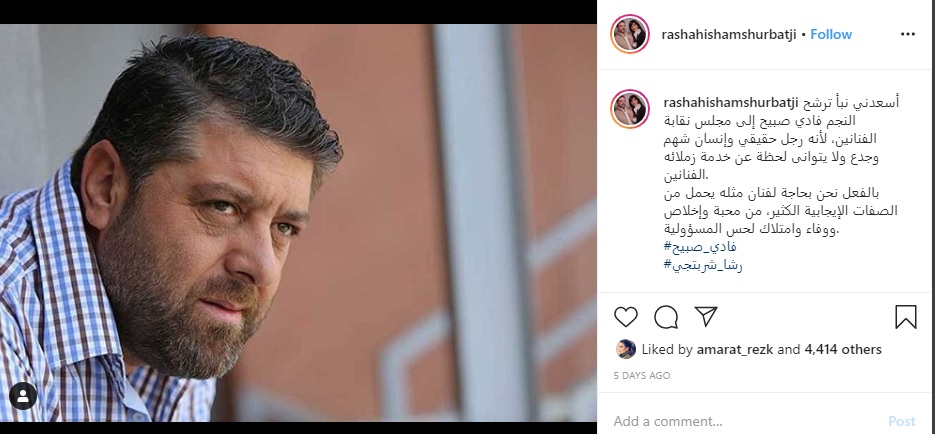Open the 5 DAYS AGO timestamp
This screenshot has width=935, height=434.
coord(642,376)
